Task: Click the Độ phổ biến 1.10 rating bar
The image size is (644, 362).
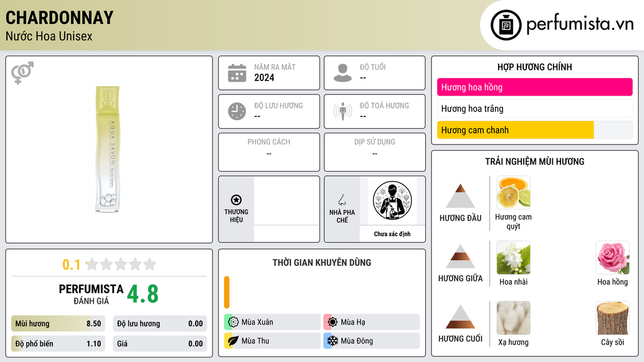Action: click(x=58, y=344)
